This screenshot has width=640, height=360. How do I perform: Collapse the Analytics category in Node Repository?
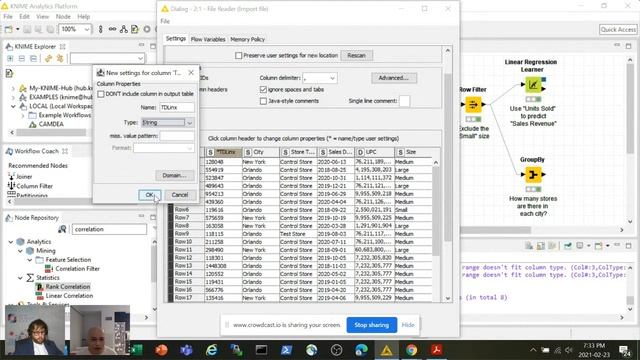pos(11,242)
